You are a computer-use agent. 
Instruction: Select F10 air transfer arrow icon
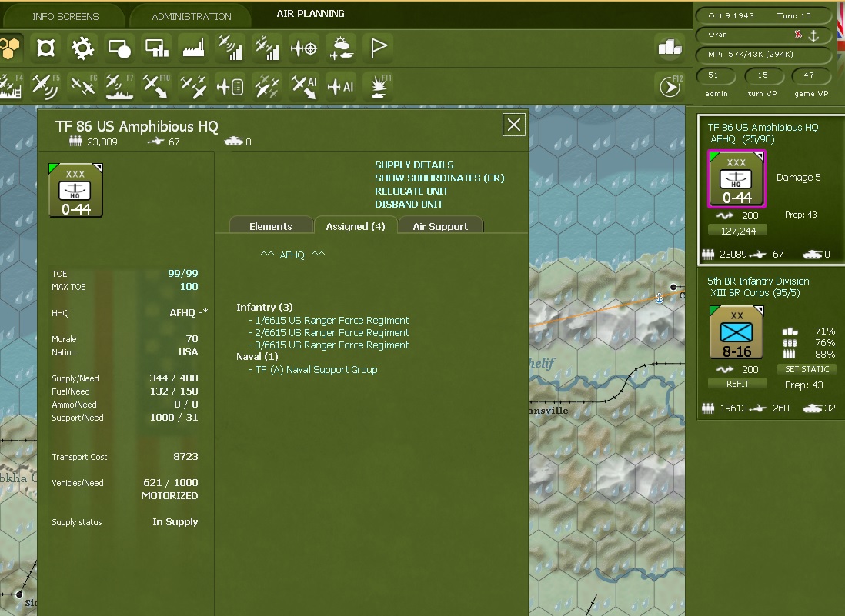(156, 86)
